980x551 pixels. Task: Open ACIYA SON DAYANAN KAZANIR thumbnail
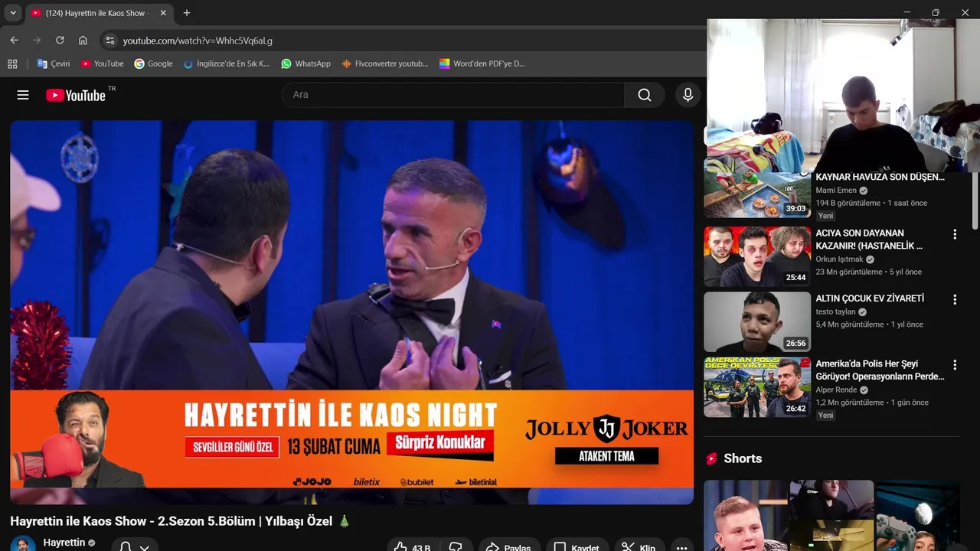click(757, 256)
